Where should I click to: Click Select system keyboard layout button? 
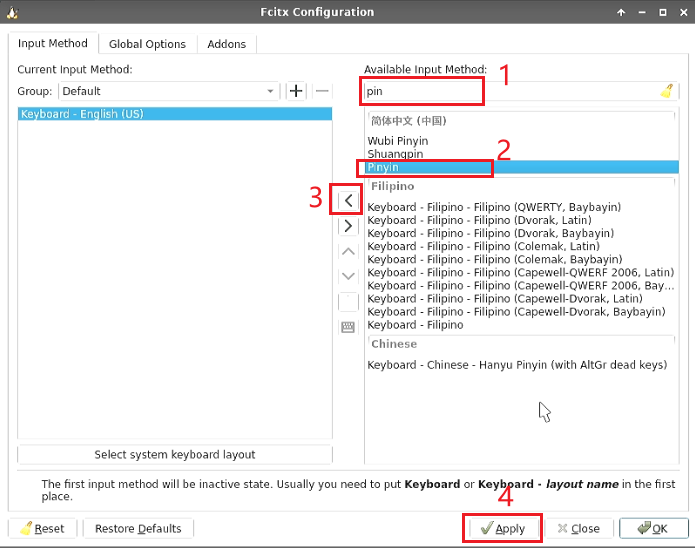(175, 454)
